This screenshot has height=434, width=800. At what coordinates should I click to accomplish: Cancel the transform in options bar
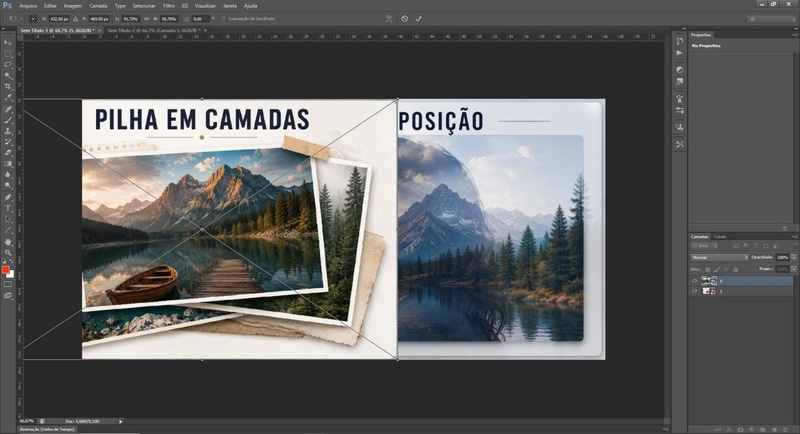405,19
